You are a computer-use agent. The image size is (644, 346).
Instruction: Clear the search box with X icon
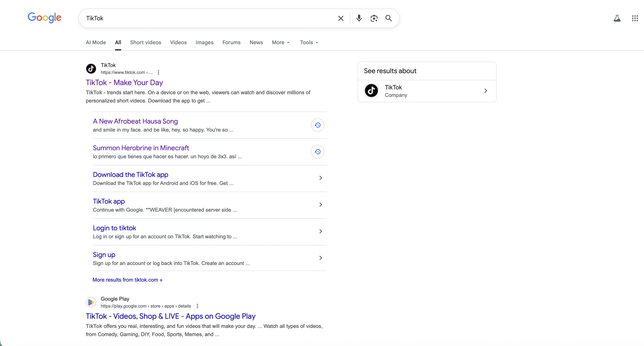[341, 18]
